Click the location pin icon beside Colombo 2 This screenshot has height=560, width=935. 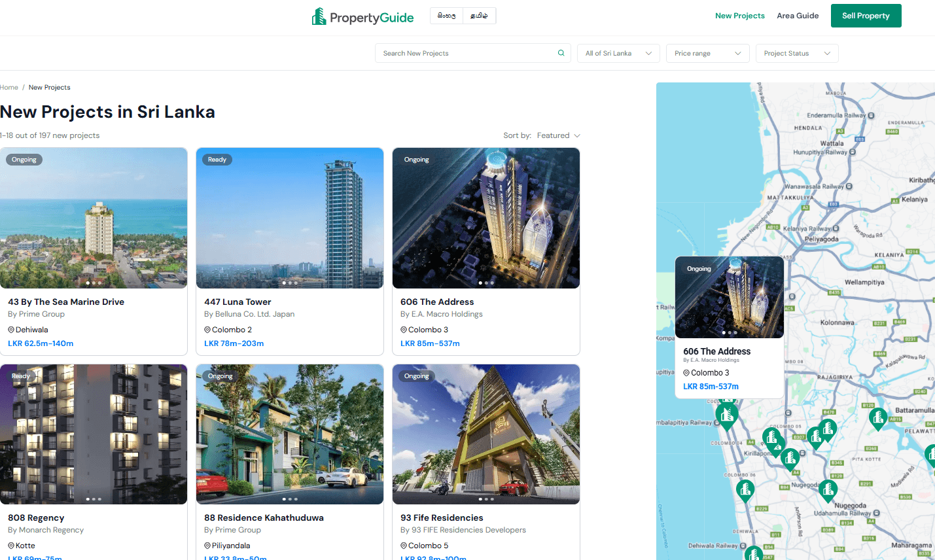pos(207,329)
